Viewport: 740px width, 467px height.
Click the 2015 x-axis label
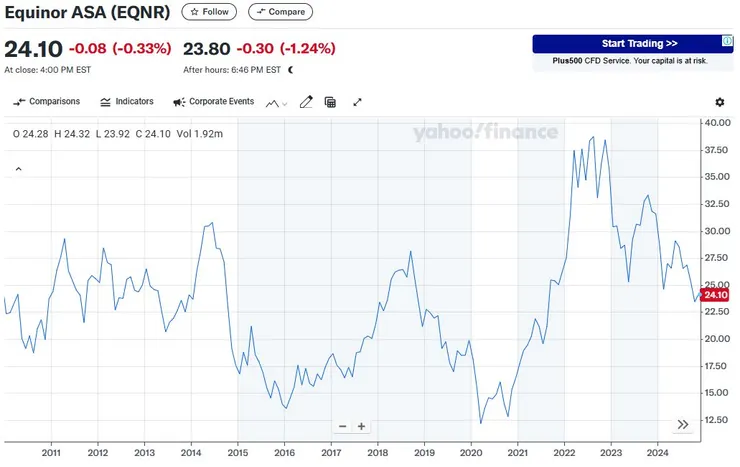point(237,453)
